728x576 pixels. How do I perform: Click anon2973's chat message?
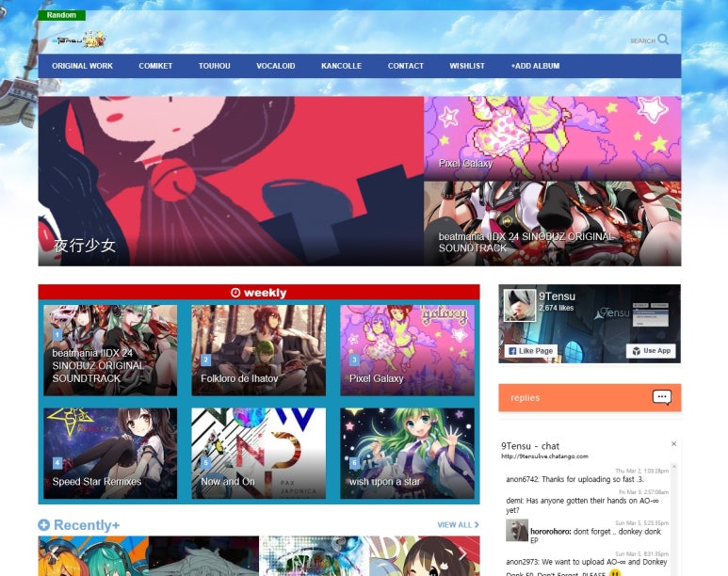(x=587, y=568)
